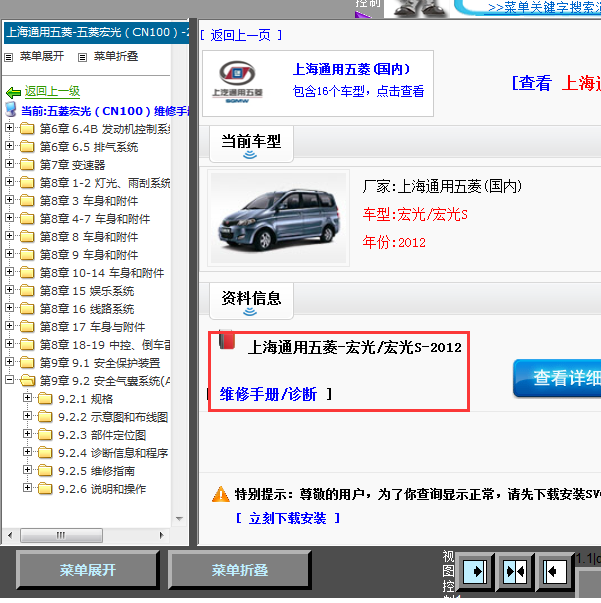Click the folder icon for 第9章 9.1 安全保护装置

click(x=27, y=363)
